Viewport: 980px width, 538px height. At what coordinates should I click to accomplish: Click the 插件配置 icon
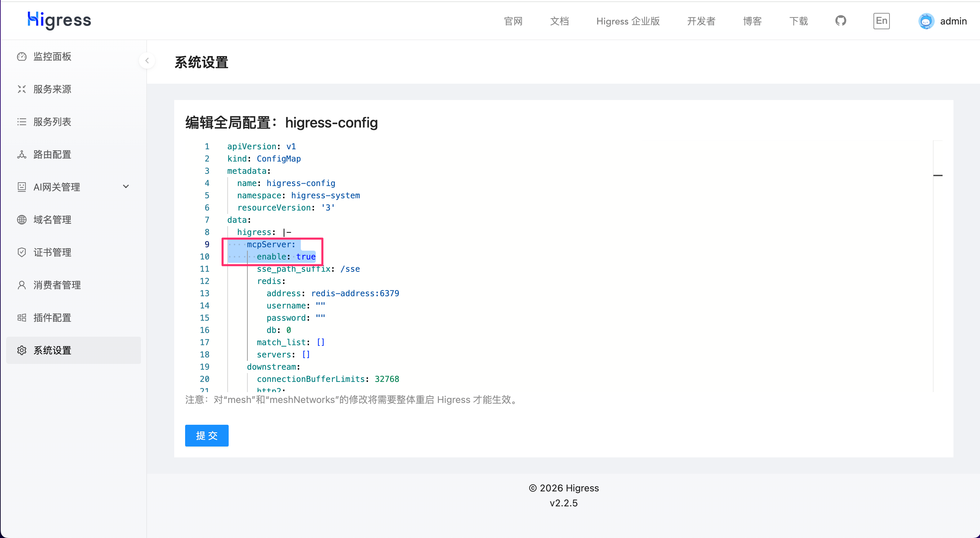pyautogui.click(x=22, y=318)
